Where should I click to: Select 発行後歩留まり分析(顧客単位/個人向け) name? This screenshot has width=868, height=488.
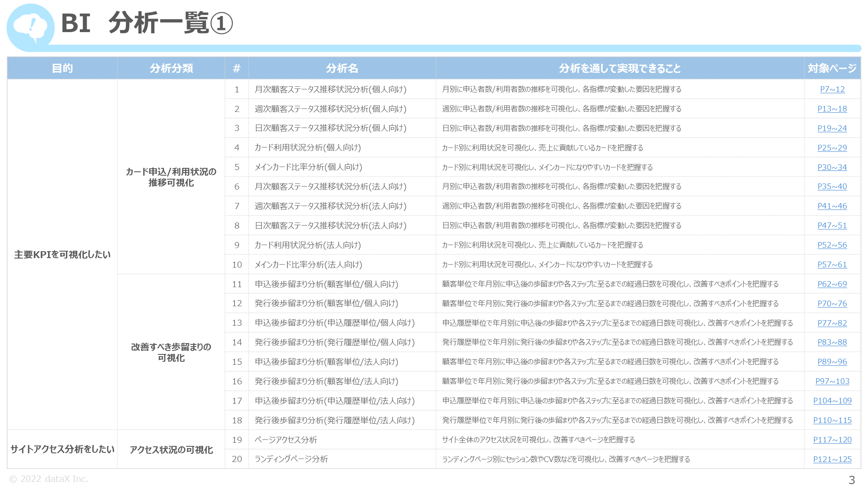click(326, 304)
